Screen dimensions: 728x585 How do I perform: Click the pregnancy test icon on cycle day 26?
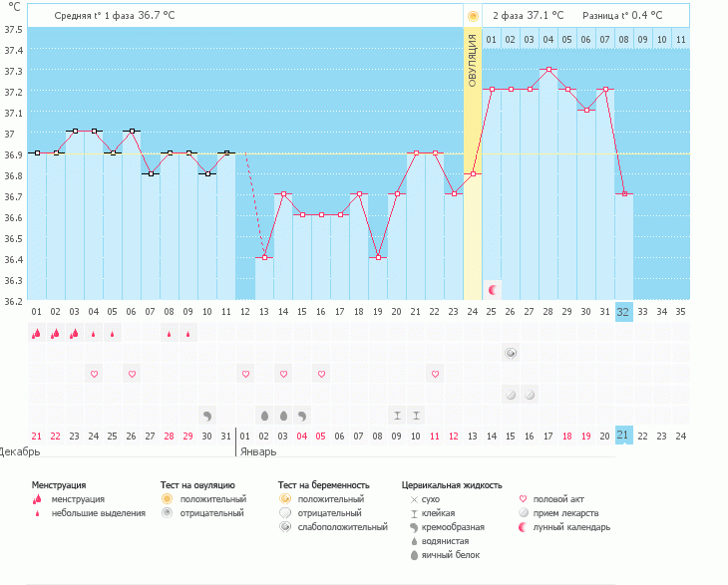tap(511, 354)
